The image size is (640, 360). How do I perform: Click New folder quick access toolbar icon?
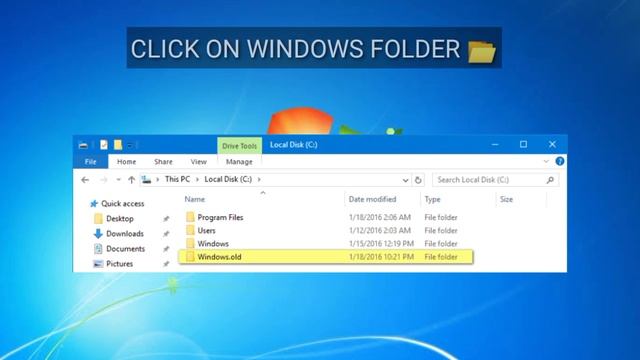[118, 144]
